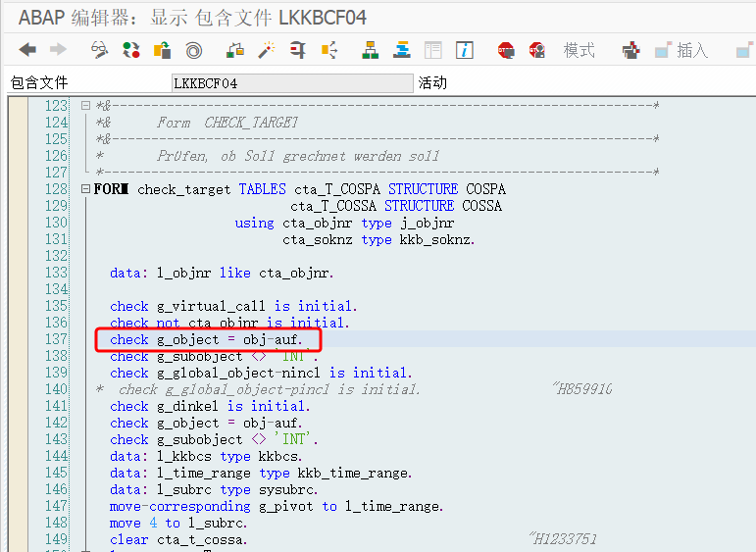The height and width of the screenshot is (552, 756).
Task: Click line number 137 in the gutter
Action: coord(57,339)
